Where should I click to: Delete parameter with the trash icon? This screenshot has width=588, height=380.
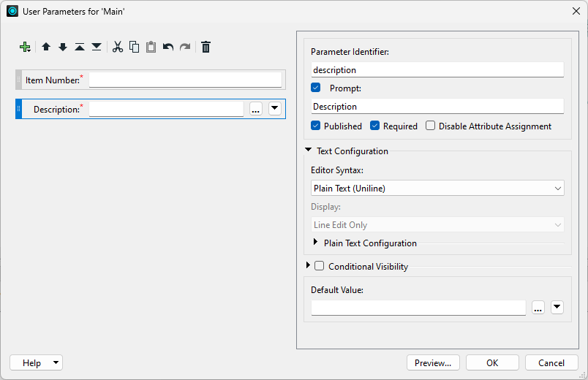[206, 47]
